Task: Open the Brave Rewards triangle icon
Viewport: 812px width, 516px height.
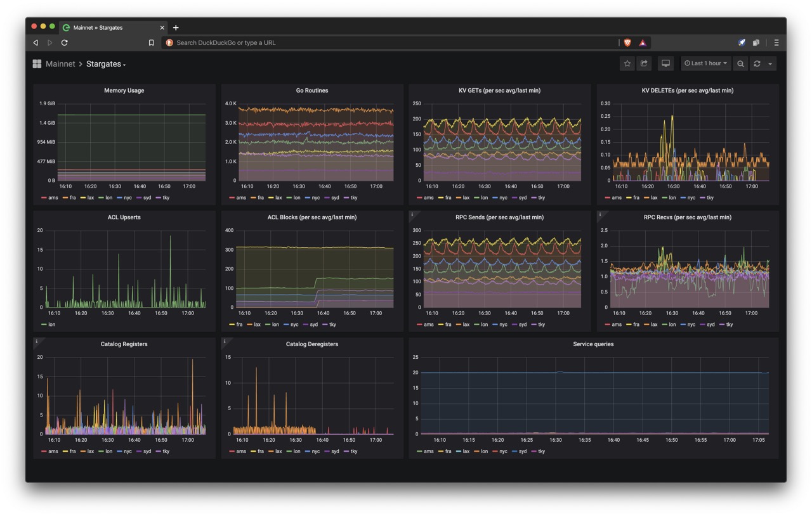Action: (x=643, y=42)
